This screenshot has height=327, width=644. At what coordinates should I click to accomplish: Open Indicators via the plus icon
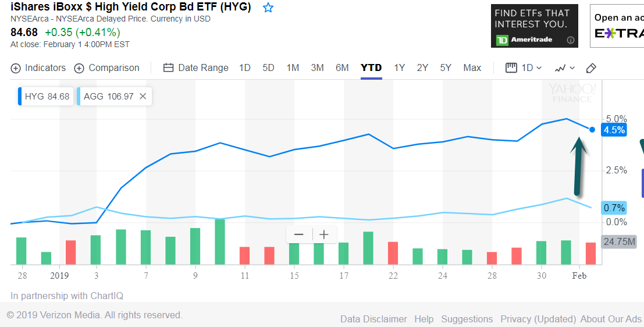[x=16, y=68]
